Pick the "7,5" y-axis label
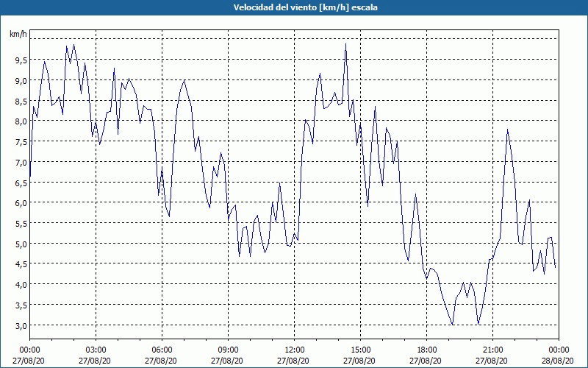Viewport: 588px width, 368px height. coord(21,142)
